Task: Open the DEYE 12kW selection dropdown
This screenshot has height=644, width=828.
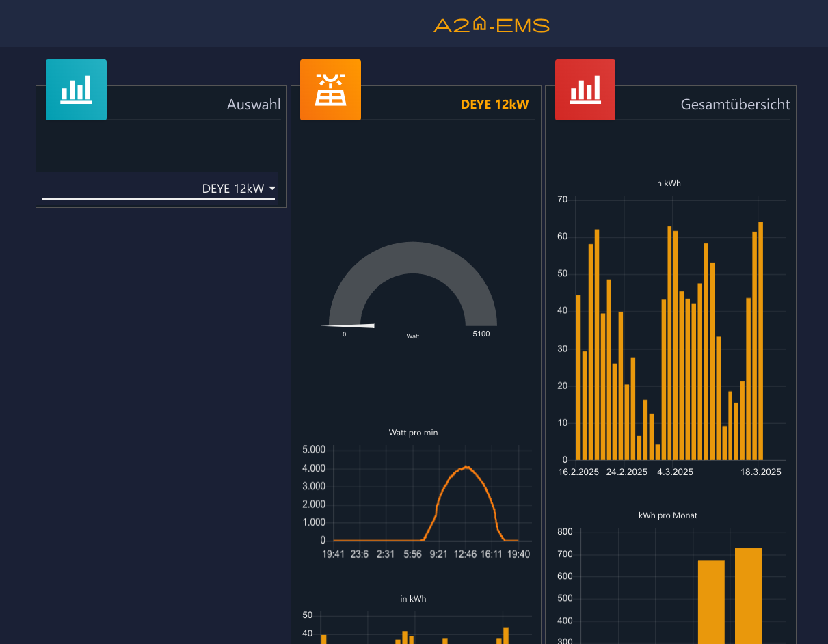Action: pos(159,189)
